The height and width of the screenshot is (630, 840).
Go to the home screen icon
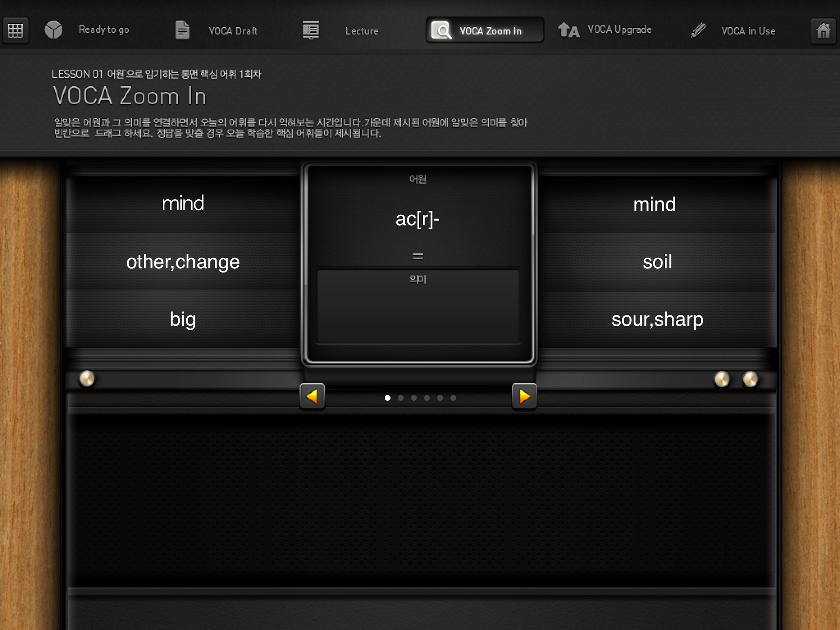[823, 30]
